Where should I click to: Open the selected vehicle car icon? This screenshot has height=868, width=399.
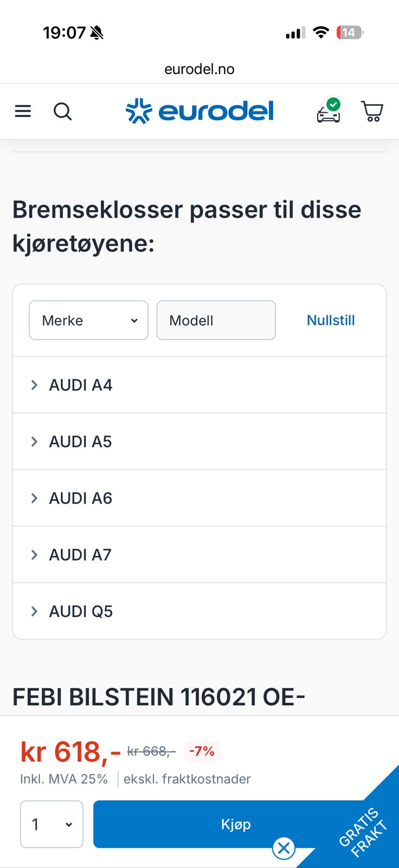click(x=329, y=111)
